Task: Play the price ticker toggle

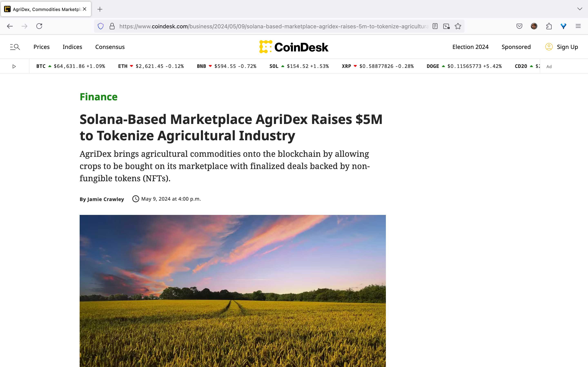Action: 14,66
